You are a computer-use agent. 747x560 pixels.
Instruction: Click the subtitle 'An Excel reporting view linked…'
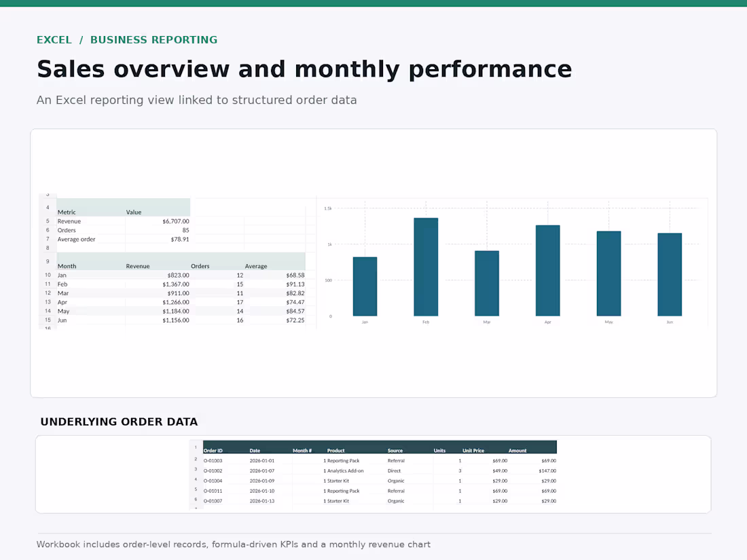point(197,100)
